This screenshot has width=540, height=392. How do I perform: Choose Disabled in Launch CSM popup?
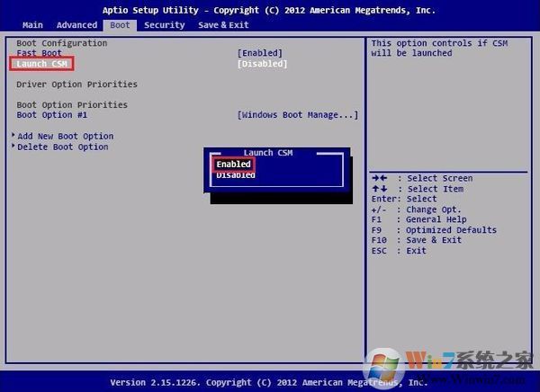coord(236,175)
